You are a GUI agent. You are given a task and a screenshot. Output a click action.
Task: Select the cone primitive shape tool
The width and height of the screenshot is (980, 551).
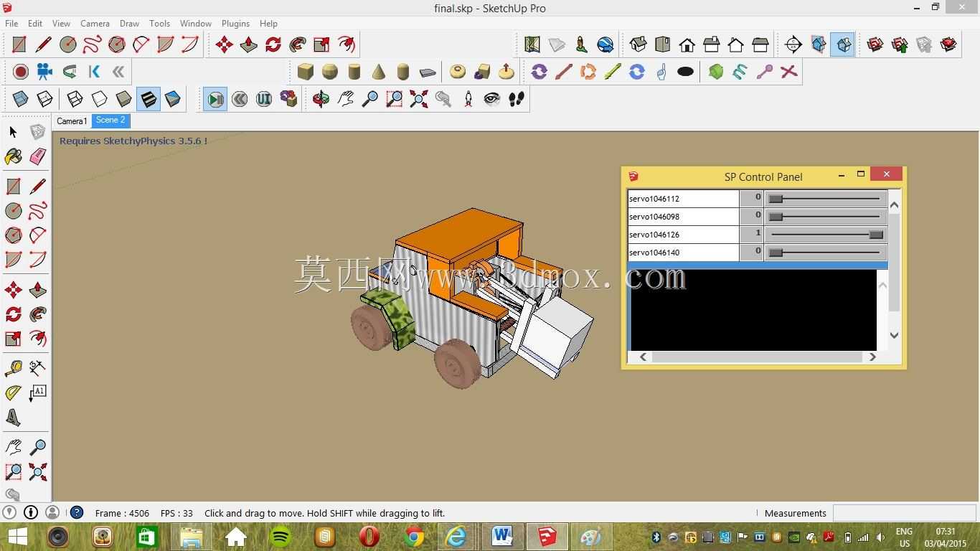(379, 72)
